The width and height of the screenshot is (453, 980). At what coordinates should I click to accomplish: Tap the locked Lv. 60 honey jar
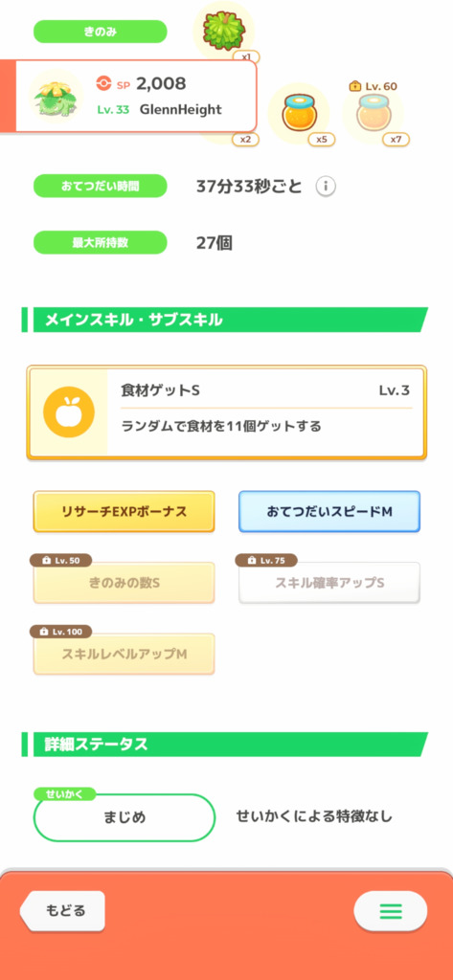(374, 113)
